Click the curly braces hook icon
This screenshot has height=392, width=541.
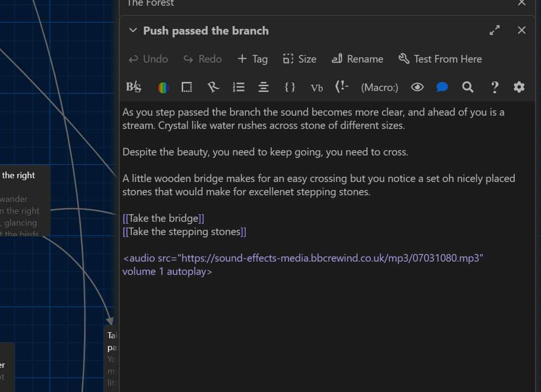click(290, 87)
